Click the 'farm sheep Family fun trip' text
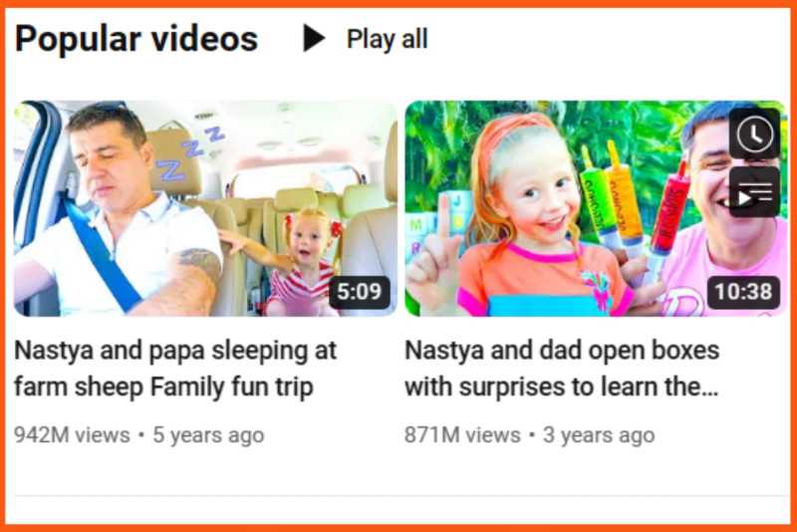Viewport: 797px width, 532px height. pos(163,387)
